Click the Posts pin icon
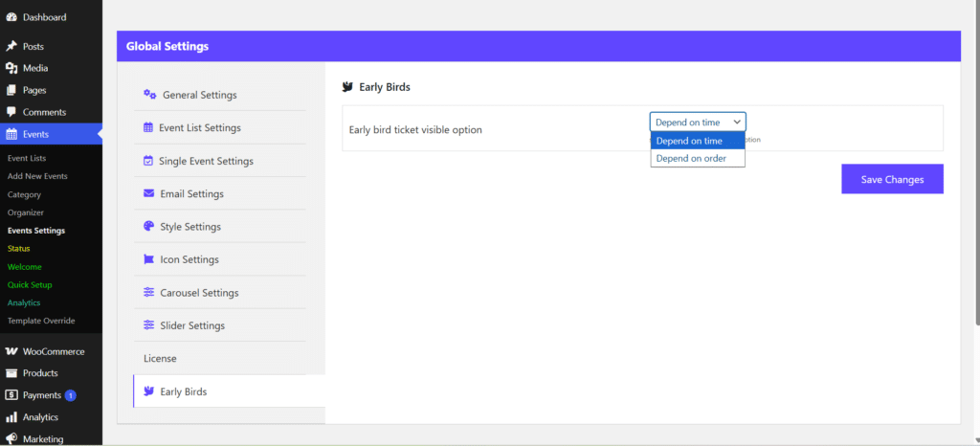The width and height of the screenshot is (980, 446). tap(11, 46)
